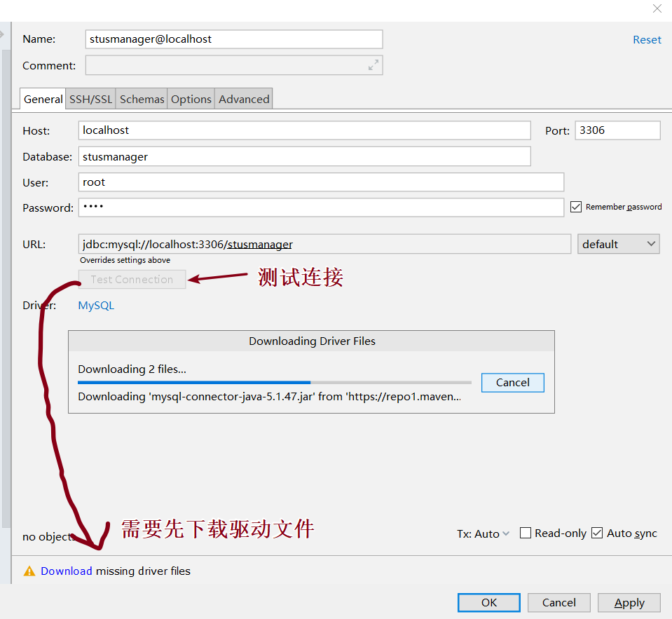Click the Reset link

pos(647,40)
